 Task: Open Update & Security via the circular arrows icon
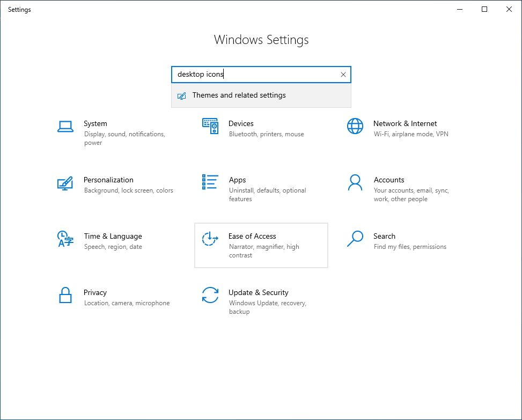tap(210, 296)
